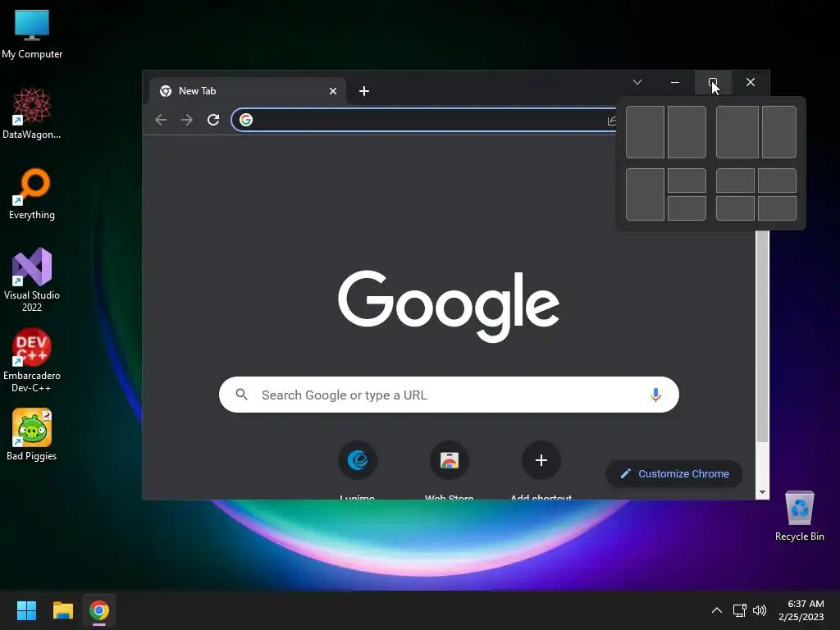Viewport: 840px width, 630px height.
Task: Open Customize Chrome
Action: [x=674, y=473]
